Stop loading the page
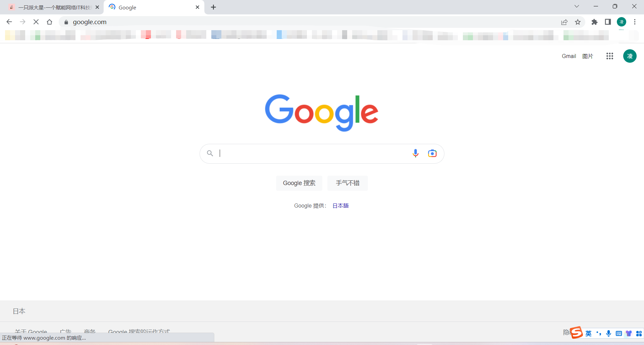Image resolution: width=644 pixels, height=345 pixels. [36, 22]
